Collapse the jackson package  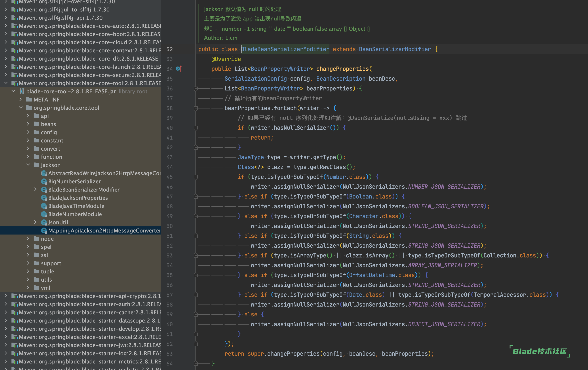pos(28,165)
